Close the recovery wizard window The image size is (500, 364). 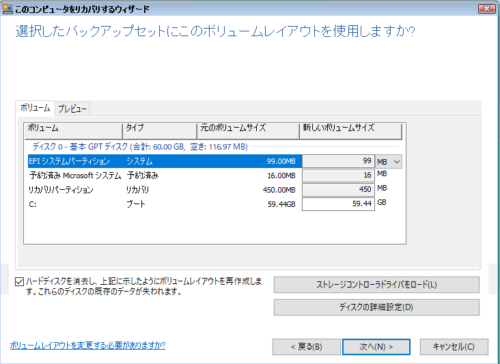pos(487,9)
